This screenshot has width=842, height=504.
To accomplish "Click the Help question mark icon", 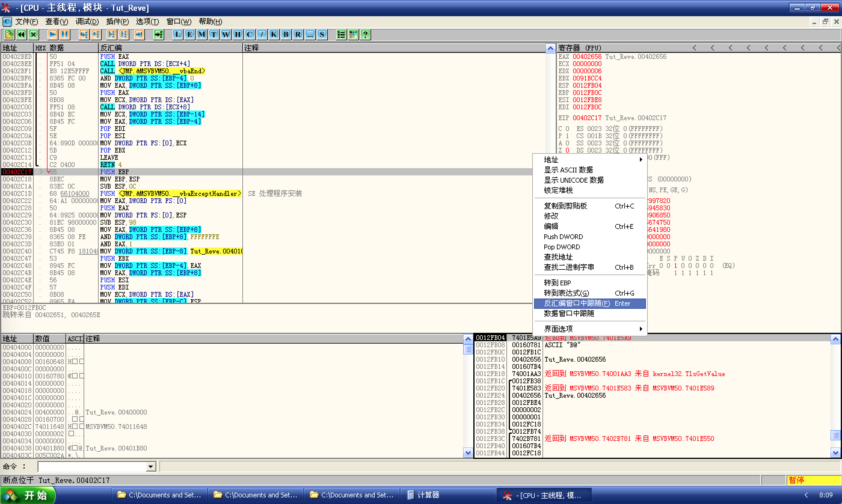I will point(365,35).
